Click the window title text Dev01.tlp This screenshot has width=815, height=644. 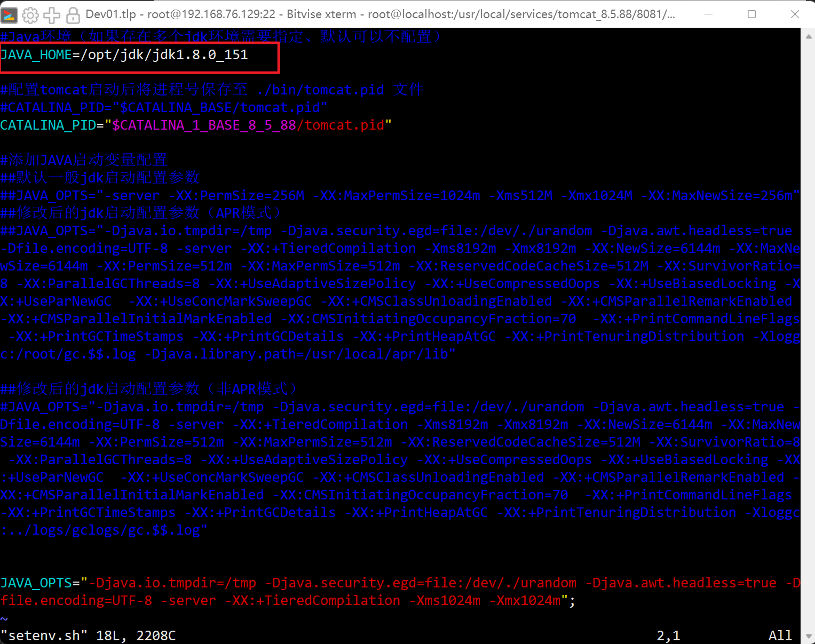pos(110,14)
